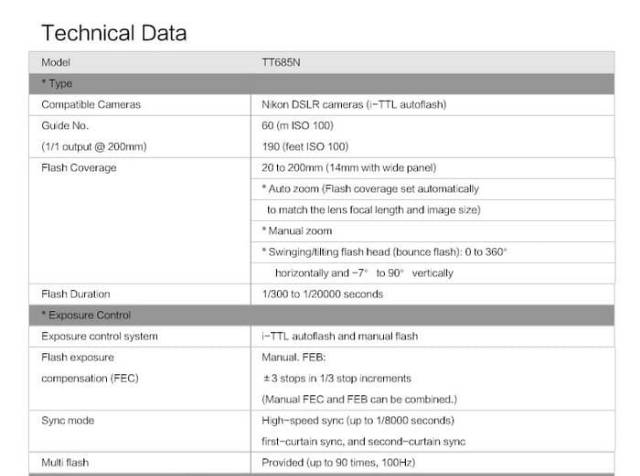Select the TT685N model value
Viewport: 640px width, 476px height.
tap(280, 62)
